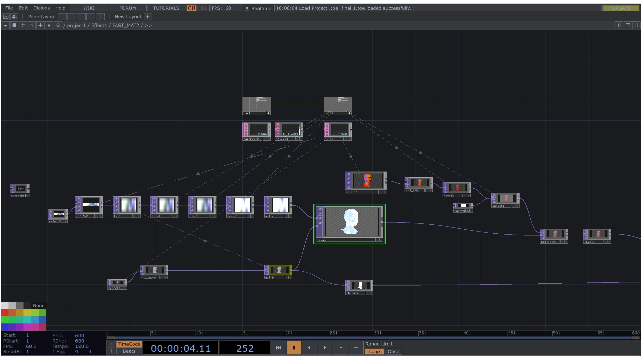Open the TUTORIALS link button
The image size is (644, 358).
coord(166,8)
